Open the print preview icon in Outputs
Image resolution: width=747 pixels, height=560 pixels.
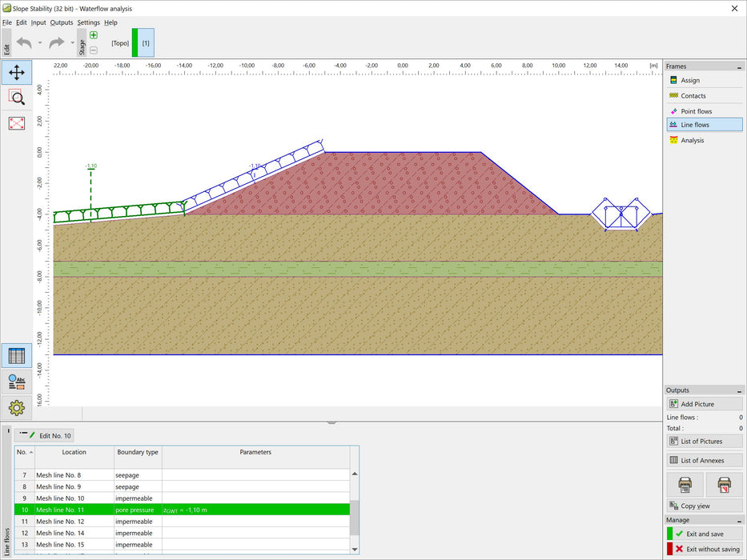pos(687,484)
